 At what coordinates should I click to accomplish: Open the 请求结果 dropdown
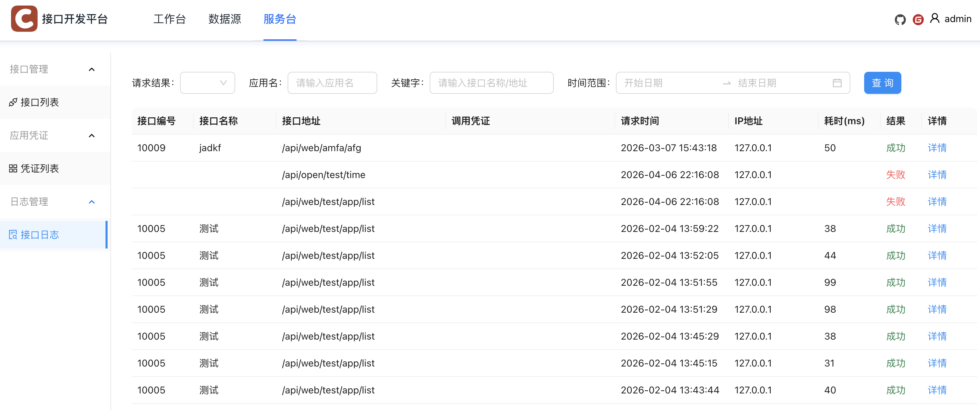tap(207, 82)
